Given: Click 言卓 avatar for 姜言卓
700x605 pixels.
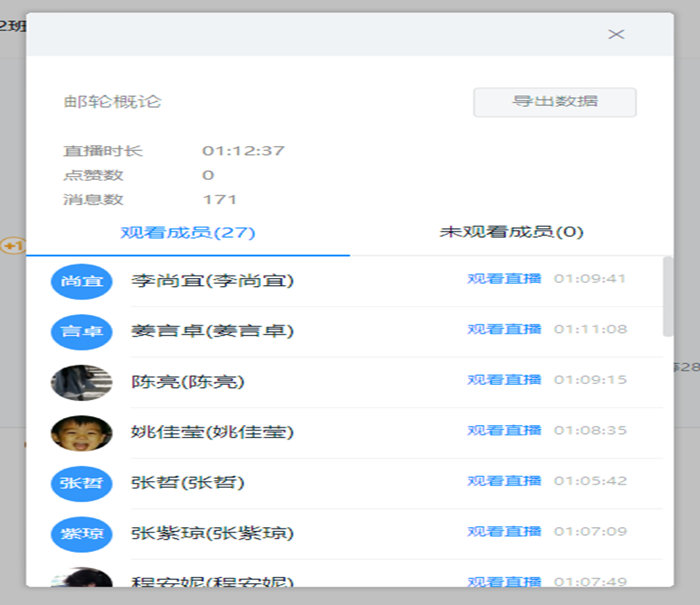Looking at the screenshot, I should coord(81,332).
